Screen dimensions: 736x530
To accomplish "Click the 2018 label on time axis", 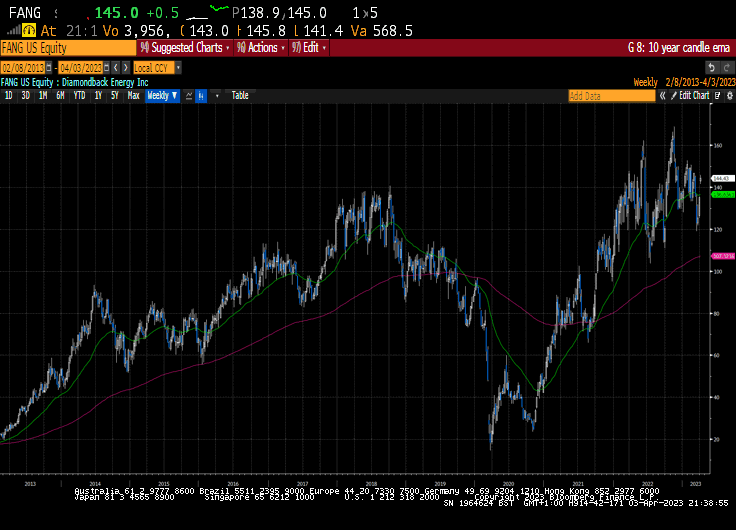I will (371, 484).
